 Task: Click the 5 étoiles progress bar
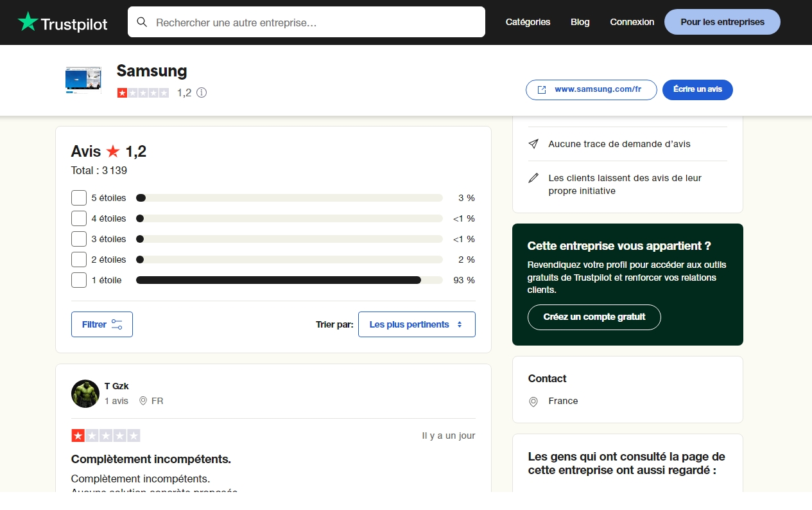[289, 198]
